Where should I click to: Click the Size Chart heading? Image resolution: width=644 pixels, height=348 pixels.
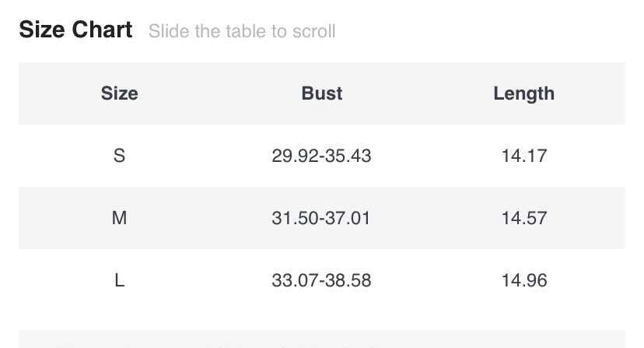pos(75,30)
